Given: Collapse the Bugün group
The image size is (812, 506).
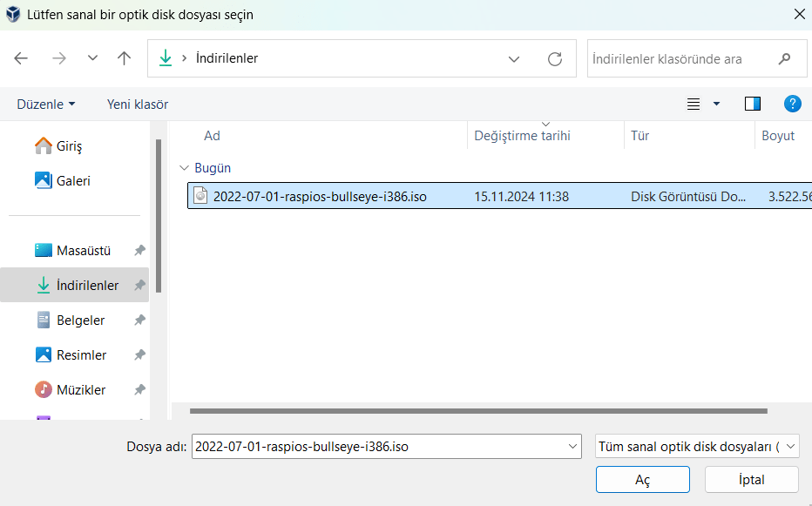Looking at the screenshot, I should click(x=183, y=168).
